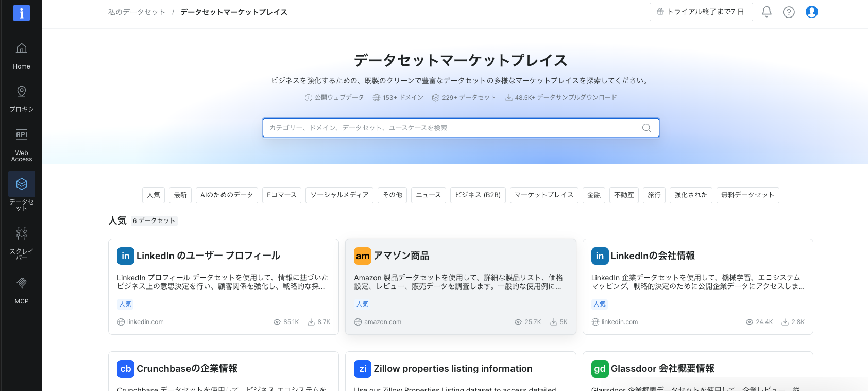Open Web Access API section
The height and width of the screenshot is (391, 868).
22,145
